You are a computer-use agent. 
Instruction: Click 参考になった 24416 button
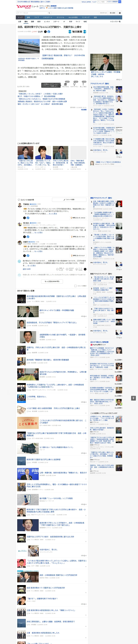point(78,218)
